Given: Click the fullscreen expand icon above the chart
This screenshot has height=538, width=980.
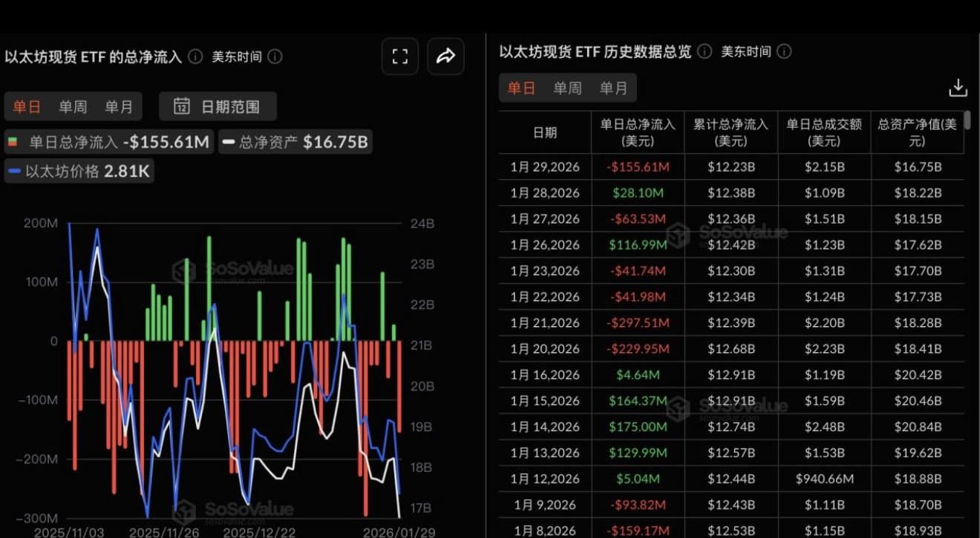Looking at the screenshot, I should pos(399,56).
